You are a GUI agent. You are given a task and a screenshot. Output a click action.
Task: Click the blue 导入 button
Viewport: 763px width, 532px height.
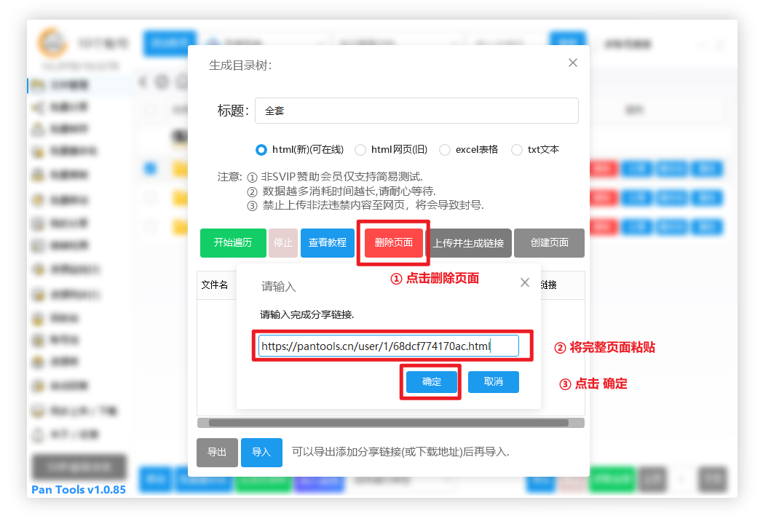click(261, 452)
